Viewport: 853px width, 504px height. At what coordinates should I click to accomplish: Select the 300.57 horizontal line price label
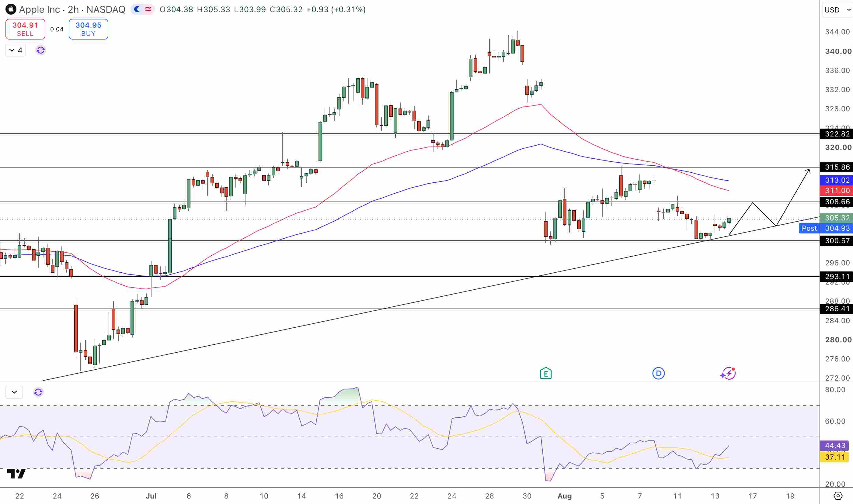click(x=837, y=241)
